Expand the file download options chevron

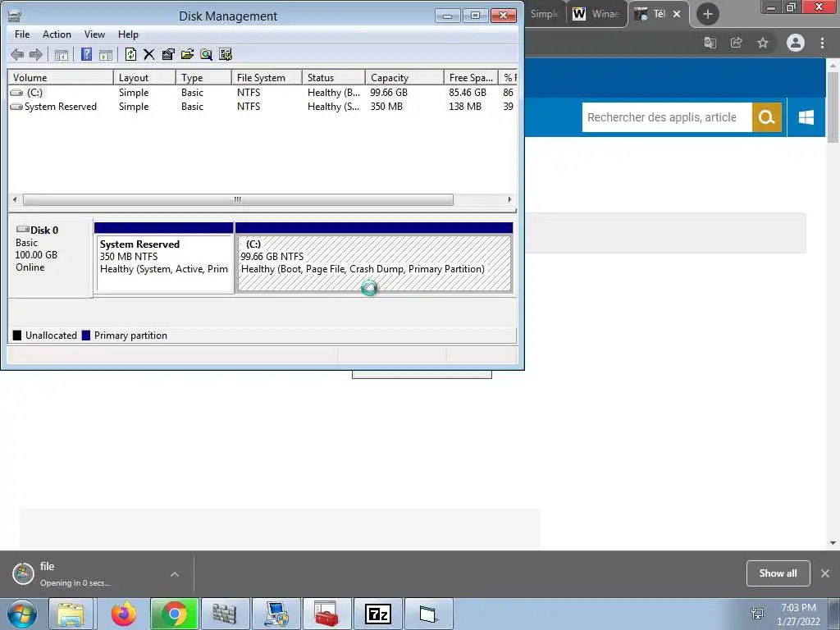click(175, 574)
